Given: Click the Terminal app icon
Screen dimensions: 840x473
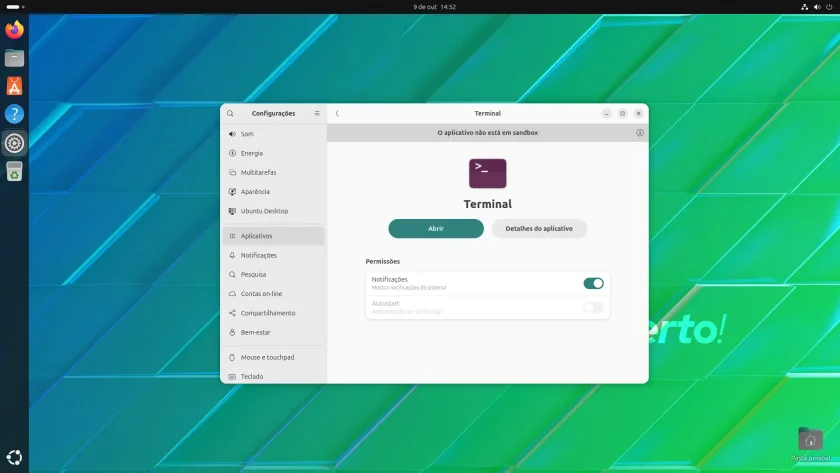Looking at the screenshot, I should (488, 174).
